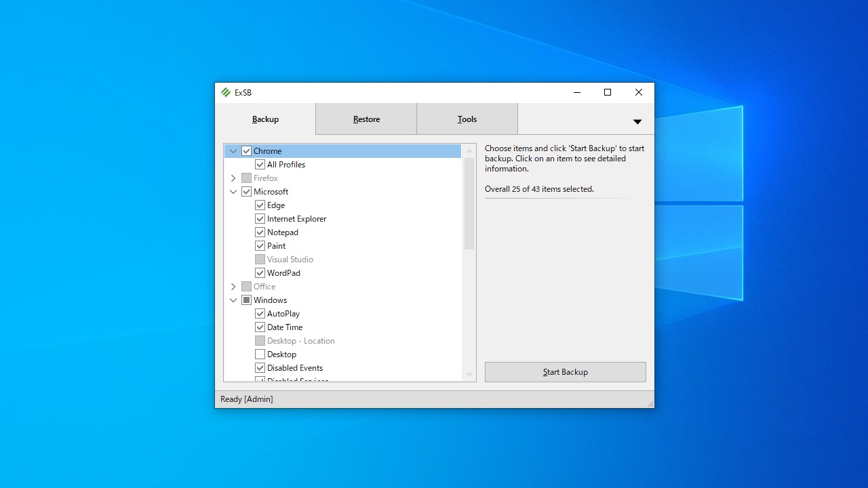Image resolution: width=868 pixels, height=488 pixels.
Task: Click the 'Ready [Admin]' status bar text
Action: coord(247,399)
